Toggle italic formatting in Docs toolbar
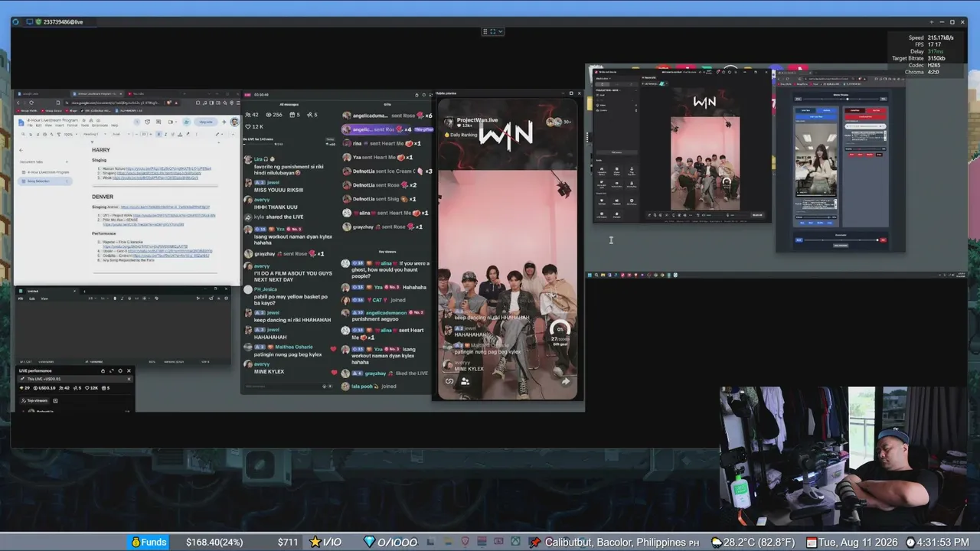This screenshot has height=551, width=980. click(165, 135)
